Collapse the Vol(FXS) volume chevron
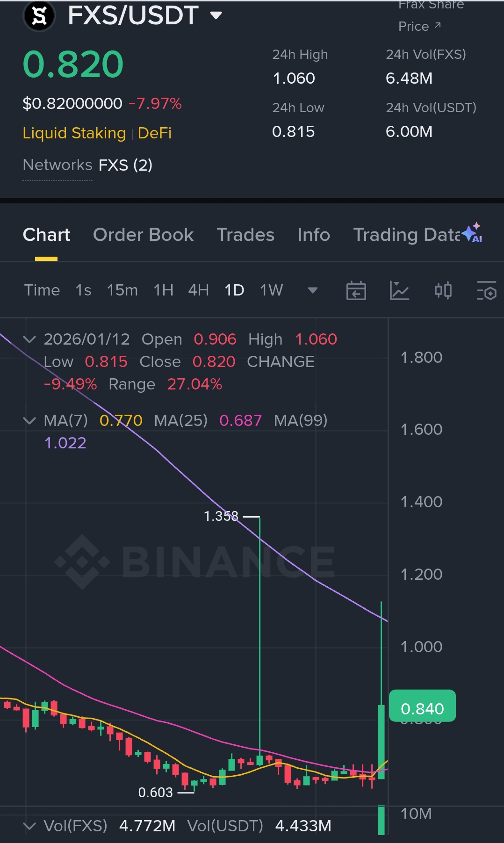The image size is (504, 843). 29,826
